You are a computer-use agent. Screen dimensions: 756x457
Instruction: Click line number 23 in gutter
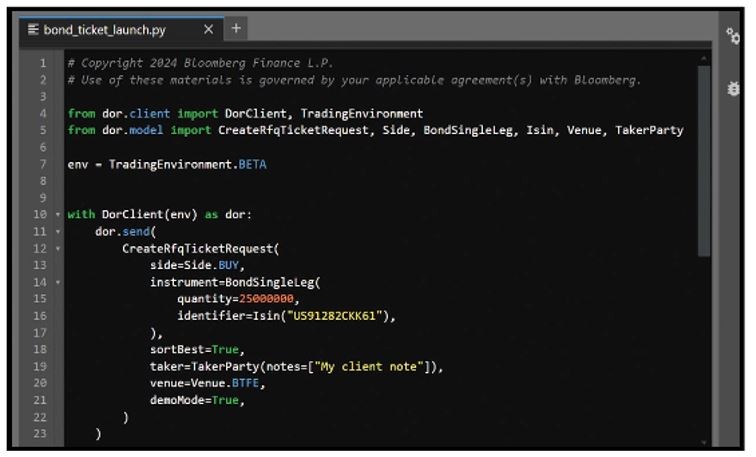(x=40, y=433)
